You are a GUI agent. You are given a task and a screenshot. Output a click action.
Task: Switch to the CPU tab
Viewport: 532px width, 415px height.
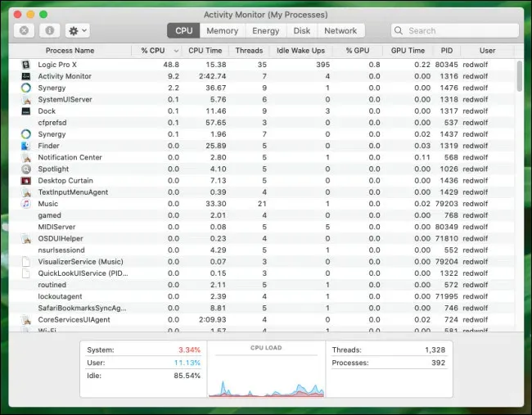[x=183, y=31]
